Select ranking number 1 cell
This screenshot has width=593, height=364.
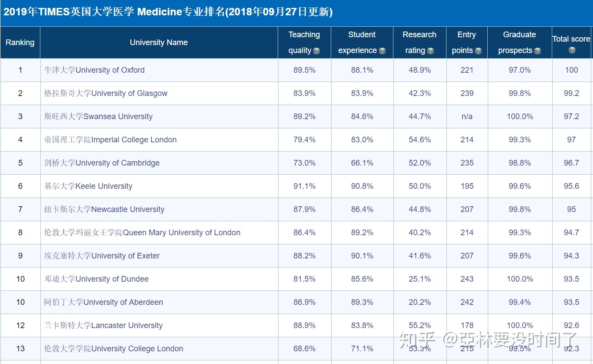tap(20, 70)
